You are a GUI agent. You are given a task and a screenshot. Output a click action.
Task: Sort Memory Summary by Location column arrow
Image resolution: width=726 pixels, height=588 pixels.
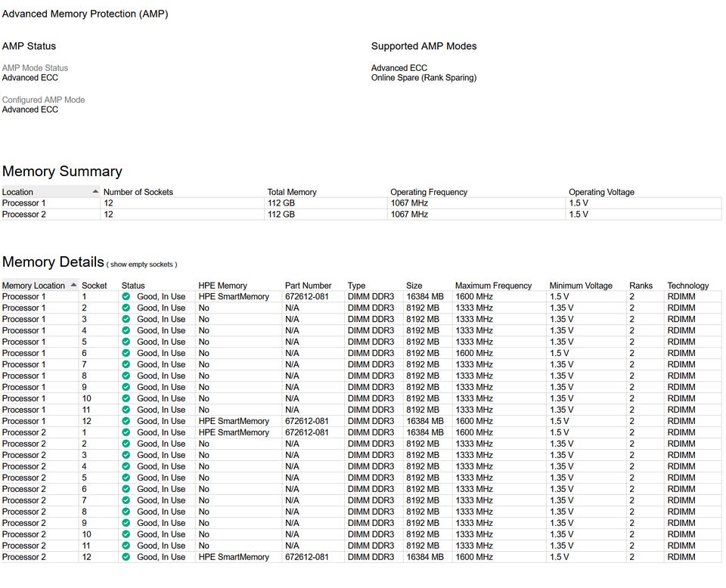pyautogui.click(x=95, y=192)
